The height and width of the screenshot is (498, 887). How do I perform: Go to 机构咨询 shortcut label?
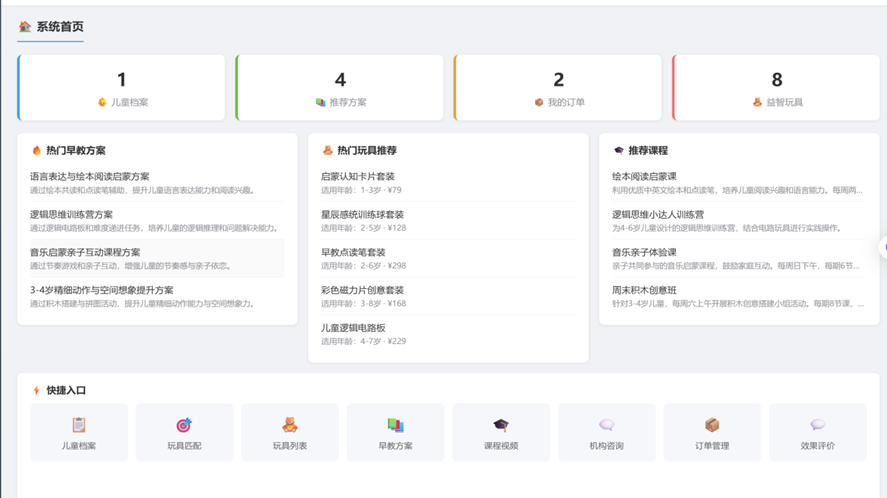606,446
